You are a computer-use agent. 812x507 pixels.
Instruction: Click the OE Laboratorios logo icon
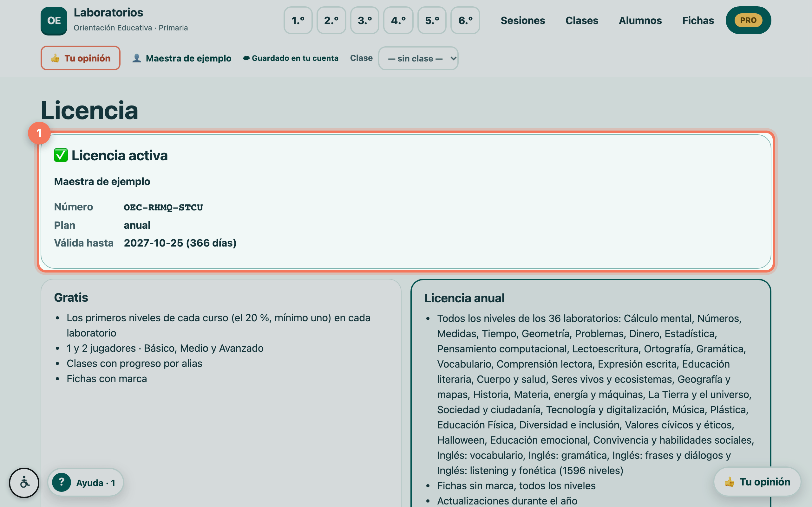(54, 21)
